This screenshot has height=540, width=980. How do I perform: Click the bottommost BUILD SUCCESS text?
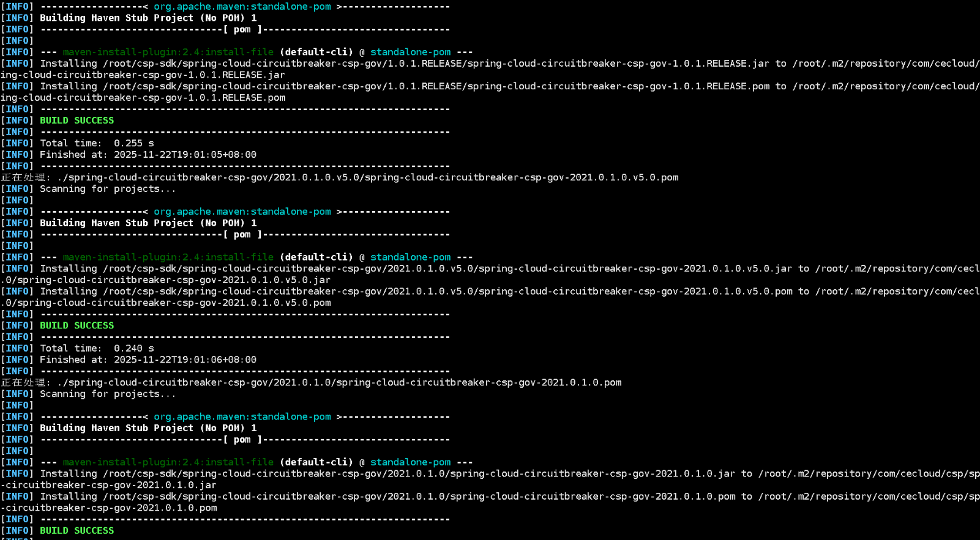click(x=77, y=531)
